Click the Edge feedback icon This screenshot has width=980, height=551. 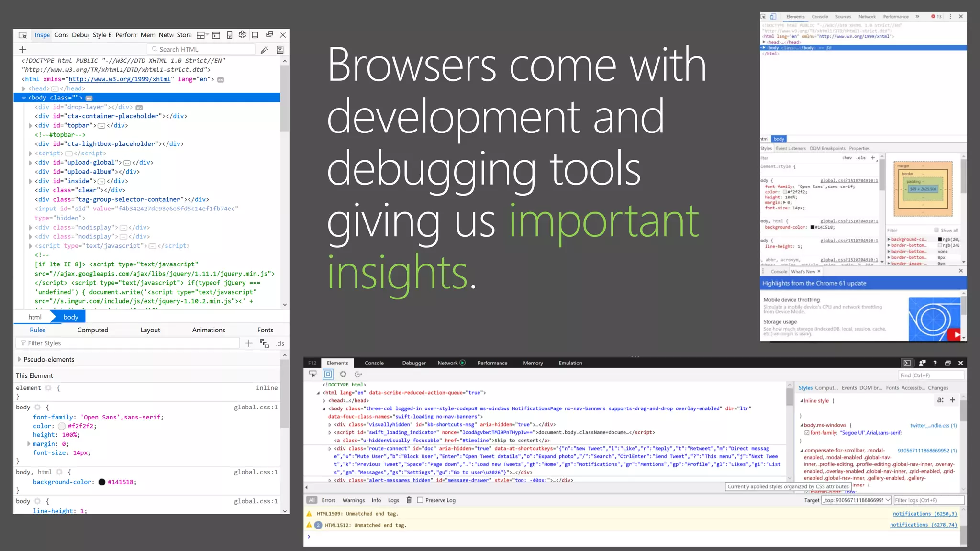click(x=922, y=363)
